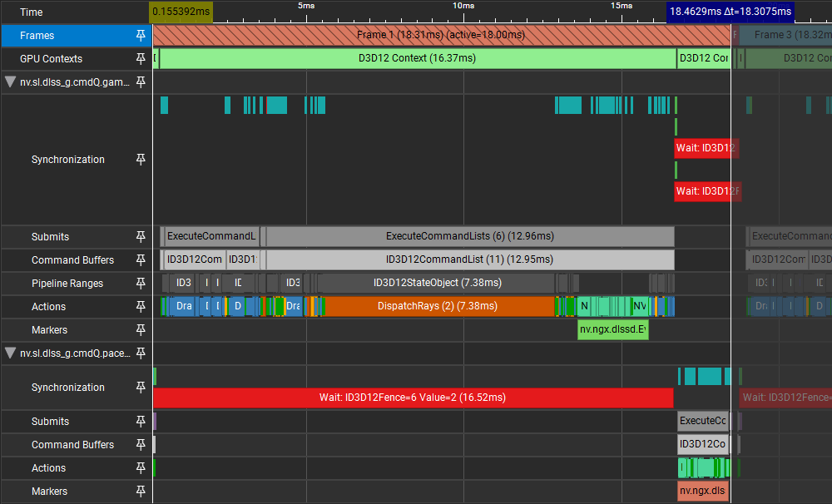Image resolution: width=832 pixels, height=504 pixels.
Task: Select the ExecuteCommandLists (6) (12.96ms) submit
Action: (470, 237)
